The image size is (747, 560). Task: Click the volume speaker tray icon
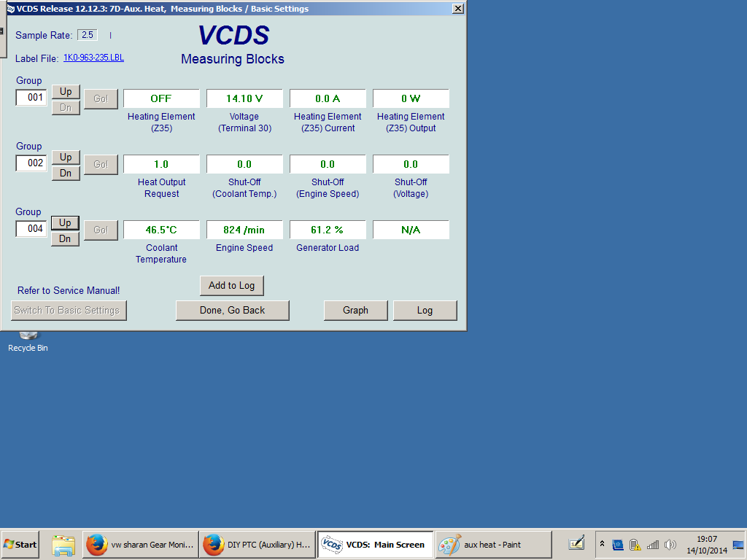[670, 545]
